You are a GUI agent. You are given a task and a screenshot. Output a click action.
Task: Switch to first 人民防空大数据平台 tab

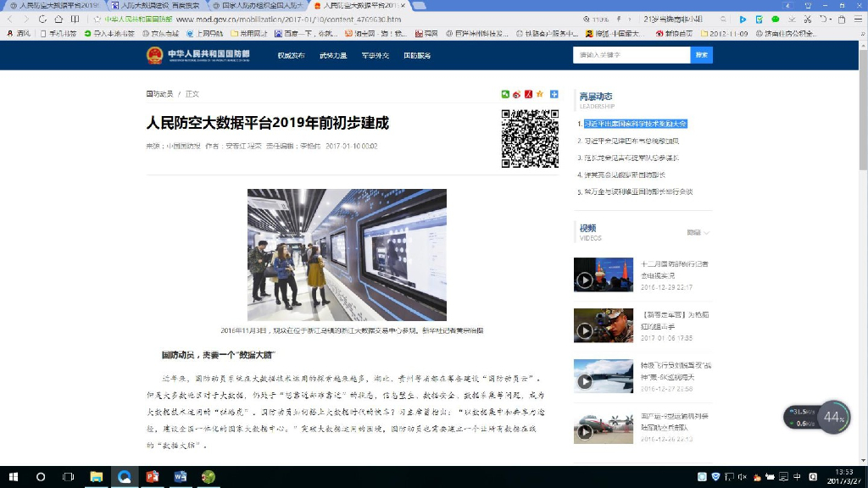(53, 5)
